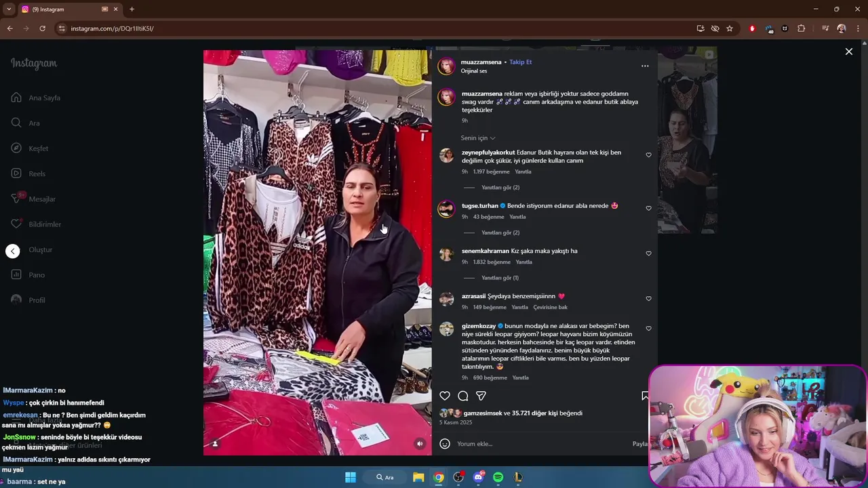Open Pano dashboard item
The width and height of the screenshot is (868, 488).
point(28,274)
